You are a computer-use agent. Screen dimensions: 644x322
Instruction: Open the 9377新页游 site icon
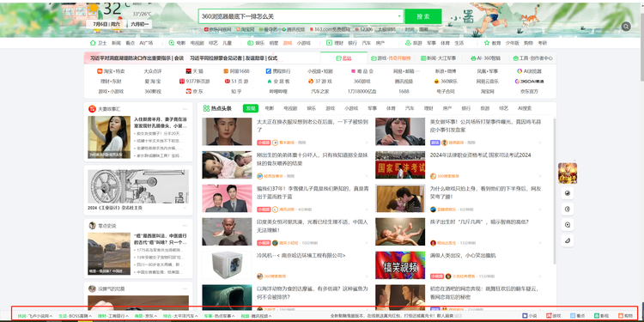182,82
